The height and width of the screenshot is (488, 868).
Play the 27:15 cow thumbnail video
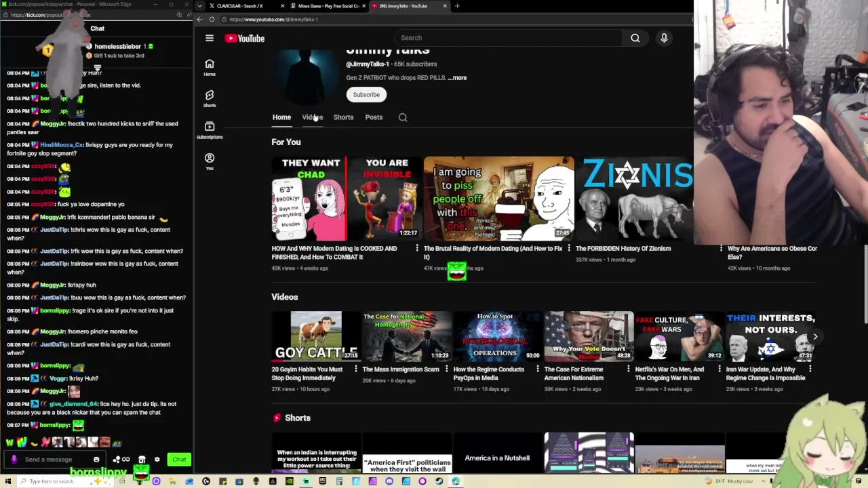coord(316,336)
